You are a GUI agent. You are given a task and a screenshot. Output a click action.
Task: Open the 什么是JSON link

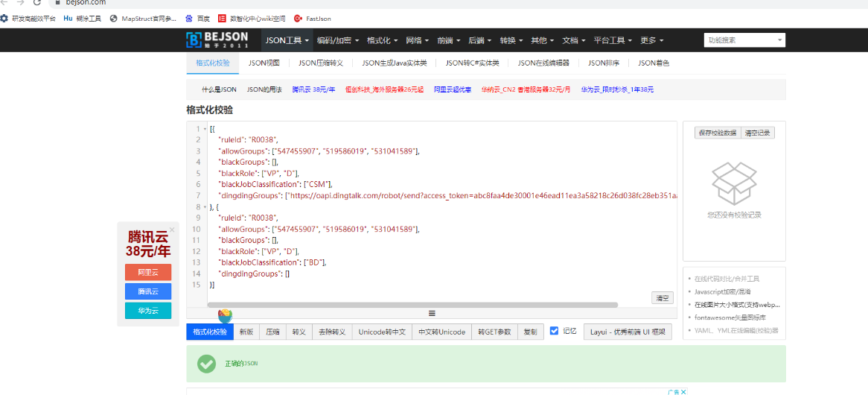tap(219, 89)
